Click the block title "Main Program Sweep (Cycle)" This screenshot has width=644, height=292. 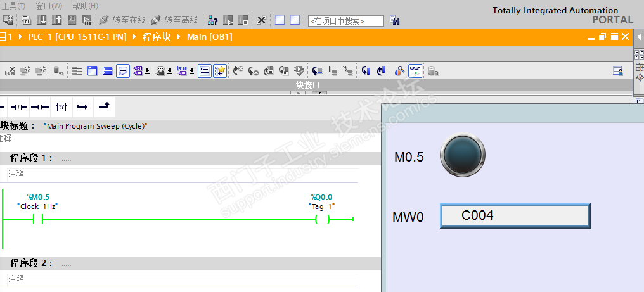click(x=95, y=127)
